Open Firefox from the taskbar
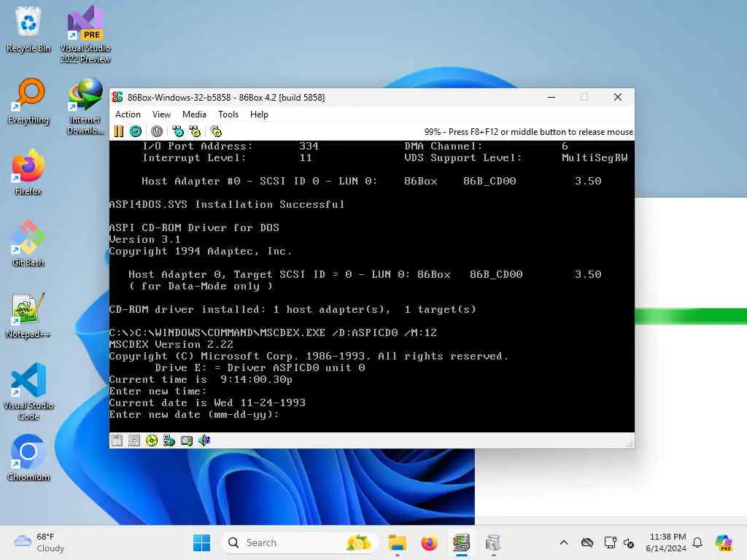The height and width of the screenshot is (560, 747). click(429, 542)
